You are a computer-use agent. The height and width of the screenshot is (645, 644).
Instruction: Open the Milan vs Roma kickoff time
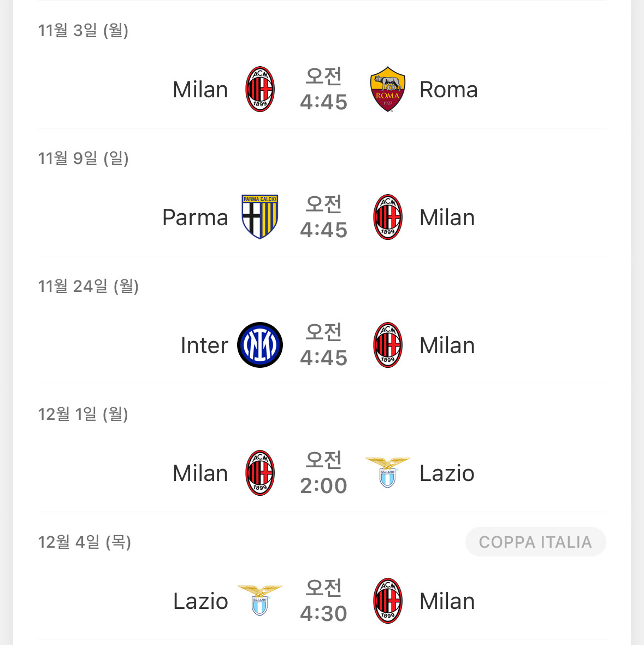pos(323,90)
